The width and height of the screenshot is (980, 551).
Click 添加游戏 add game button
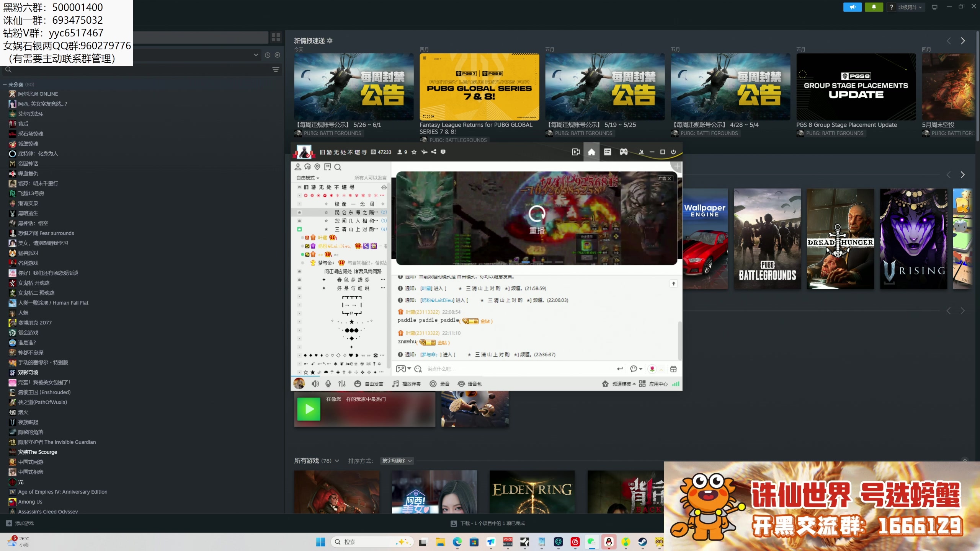coord(20,523)
